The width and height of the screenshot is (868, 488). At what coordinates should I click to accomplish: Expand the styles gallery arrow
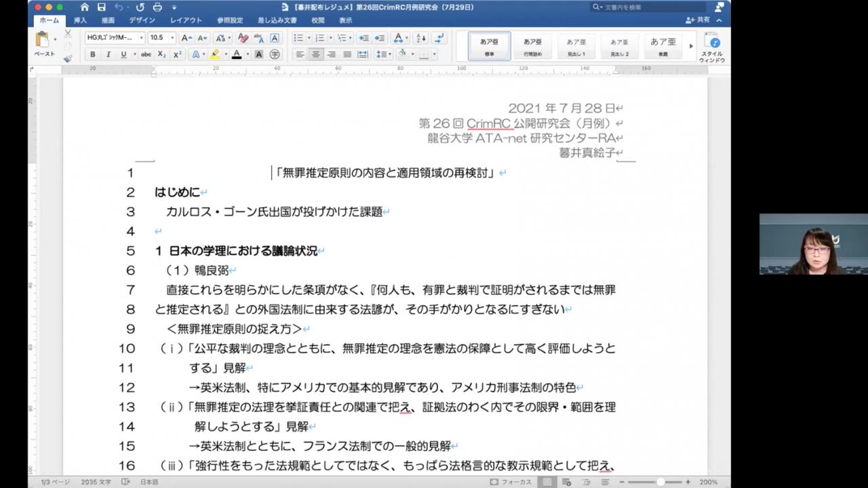(x=691, y=46)
